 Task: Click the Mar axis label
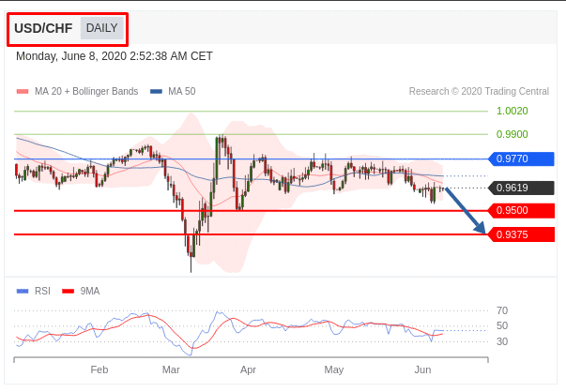[x=171, y=369]
